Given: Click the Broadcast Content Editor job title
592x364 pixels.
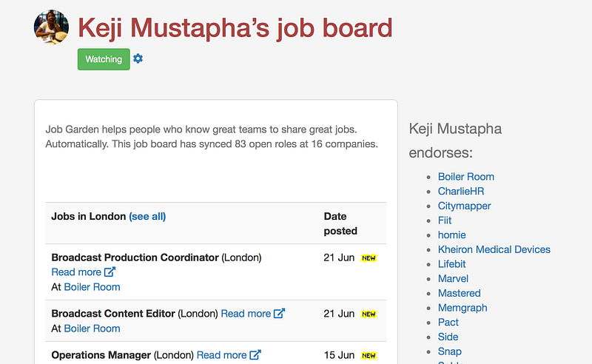Looking at the screenshot, I should pyautogui.click(x=113, y=314).
